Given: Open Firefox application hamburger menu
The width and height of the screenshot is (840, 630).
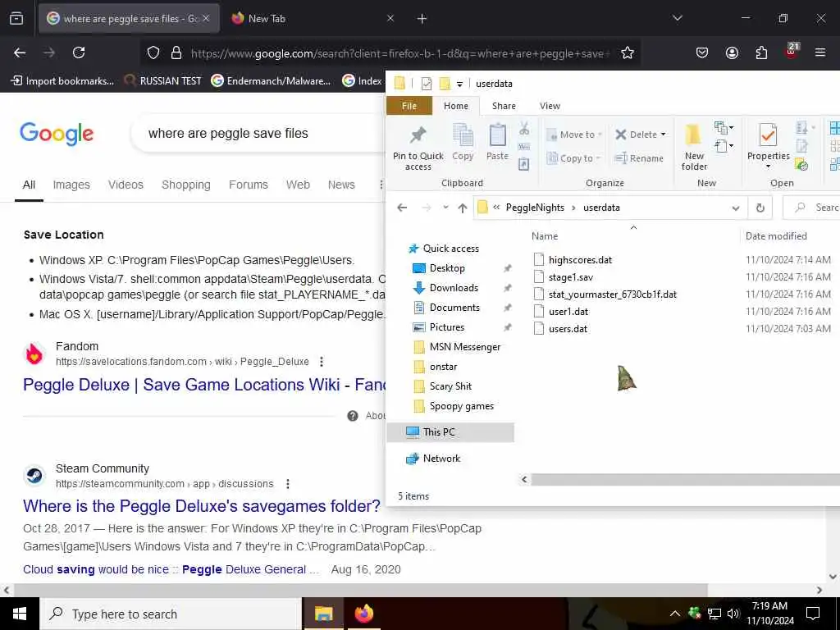Looking at the screenshot, I should tap(820, 52).
